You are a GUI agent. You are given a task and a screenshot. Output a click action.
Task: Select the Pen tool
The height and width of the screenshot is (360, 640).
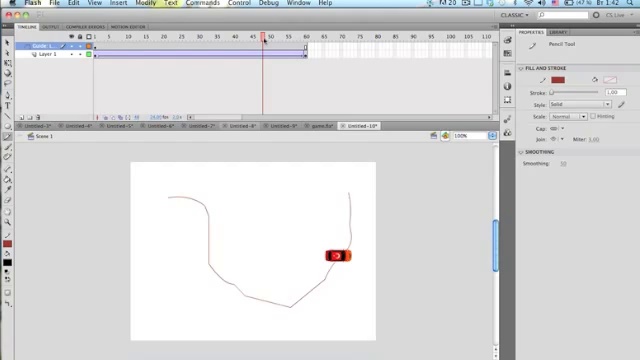(x=7, y=96)
